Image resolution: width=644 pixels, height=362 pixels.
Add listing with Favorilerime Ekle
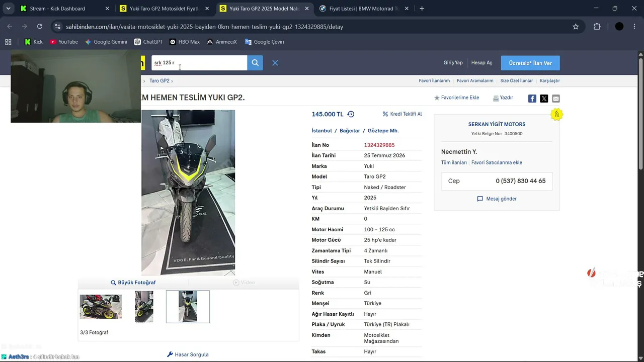click(457, 98)
